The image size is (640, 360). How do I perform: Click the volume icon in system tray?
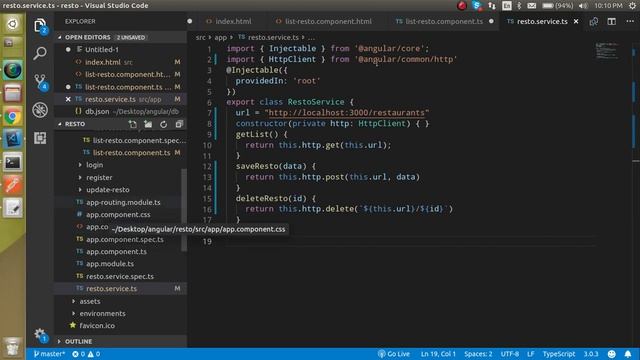(583, 6)
